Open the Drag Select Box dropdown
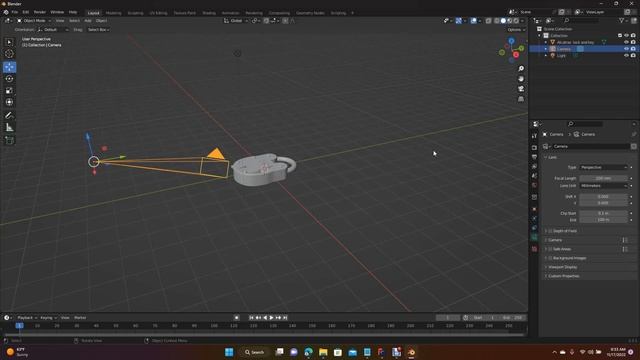The image size is (640, 360). (98, 30)
